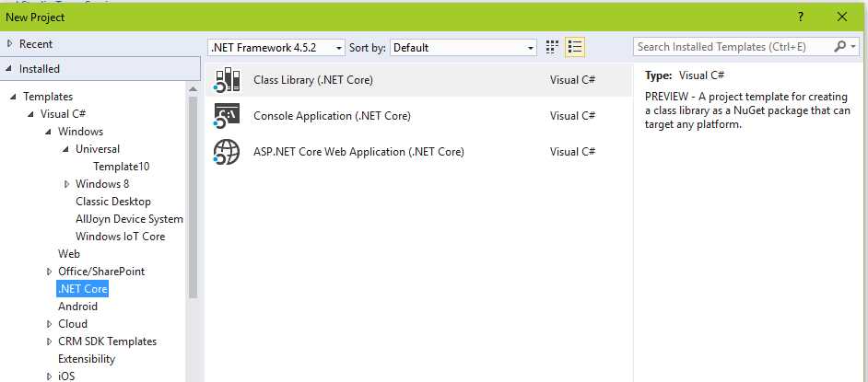Select the CRM SDK Templates label
This screenshot has width=868, height=382.
pyautogui.click(x=108, y=341)
